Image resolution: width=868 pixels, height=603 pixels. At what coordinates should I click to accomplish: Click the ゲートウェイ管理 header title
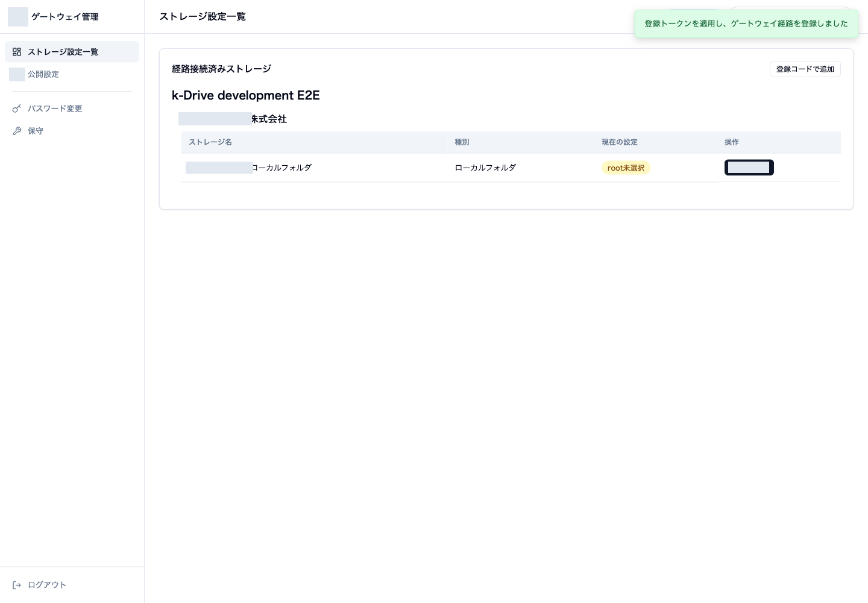65,17
